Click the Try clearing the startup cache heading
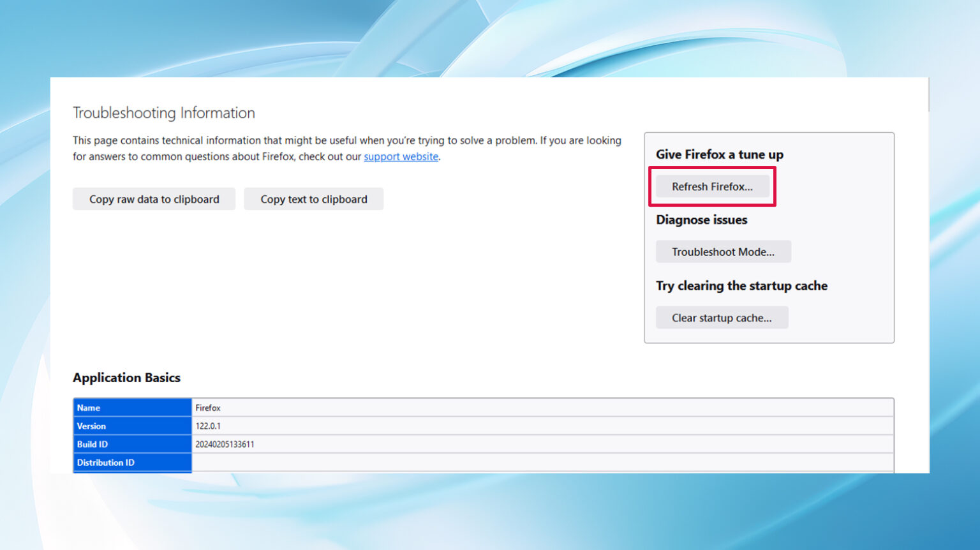This screenshot has height=550, width=980. point(741,285)
